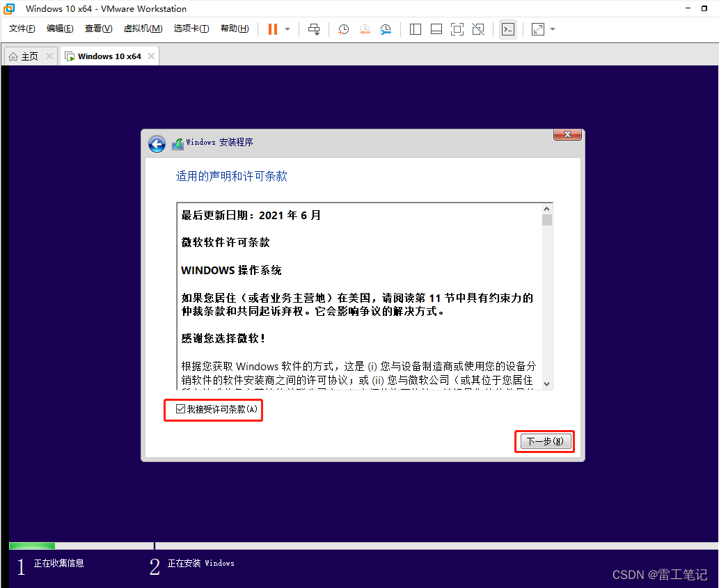Open snapshot manager icon

pos(386,29)
